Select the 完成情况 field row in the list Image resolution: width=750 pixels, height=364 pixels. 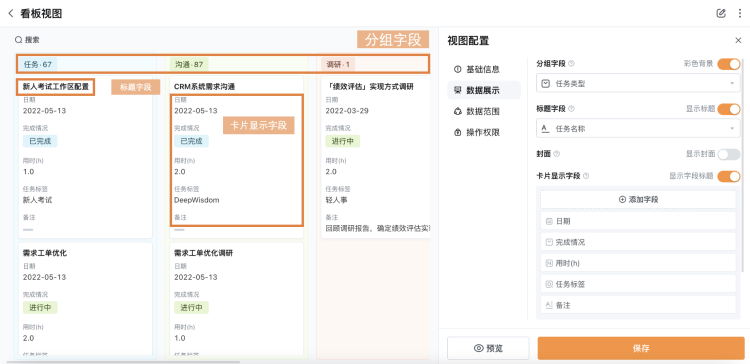638,242
